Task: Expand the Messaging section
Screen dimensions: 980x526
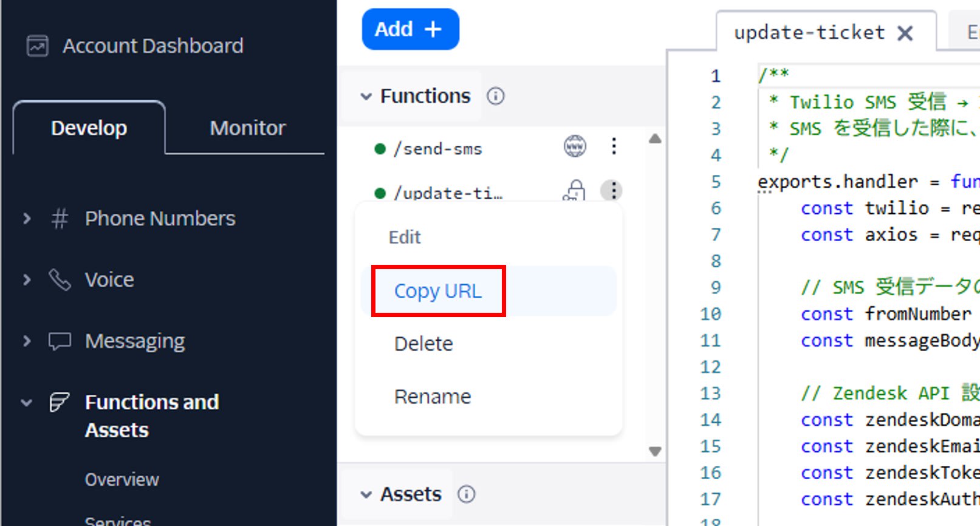Action: coord(27,341)
